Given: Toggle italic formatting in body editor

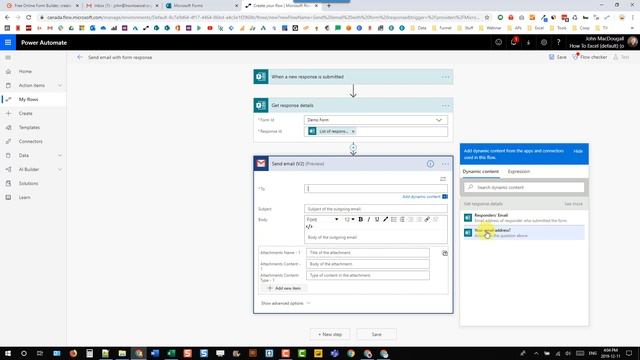Looking at the screenshot, I should coord(369,220).
